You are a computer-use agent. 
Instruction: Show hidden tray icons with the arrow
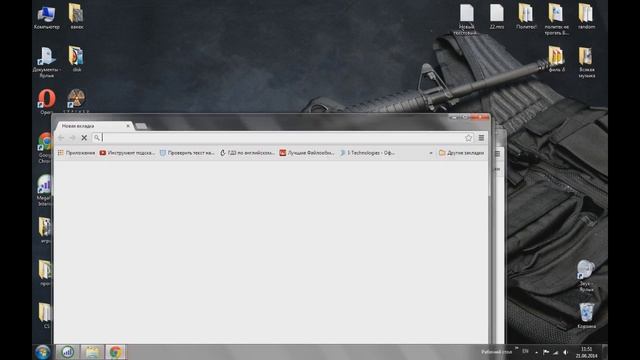coord(536,352)
